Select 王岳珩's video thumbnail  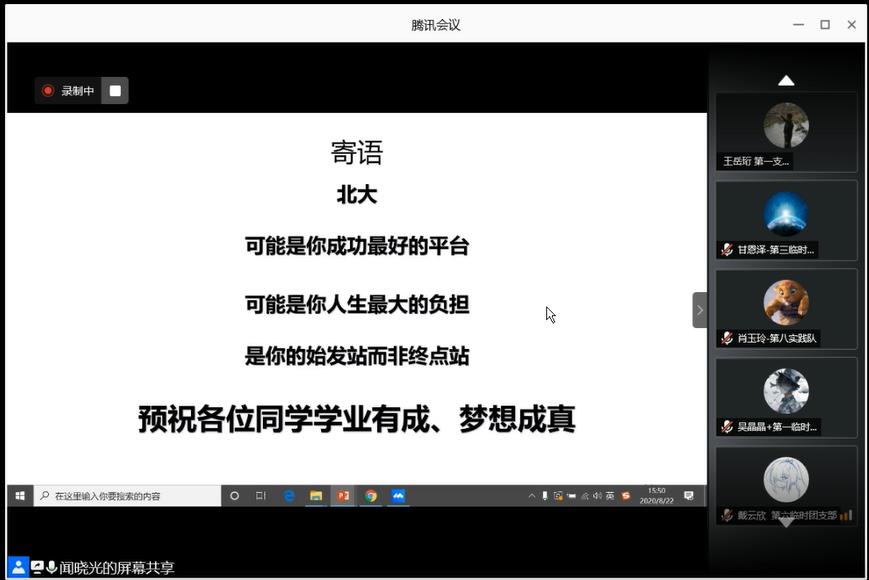786,132
